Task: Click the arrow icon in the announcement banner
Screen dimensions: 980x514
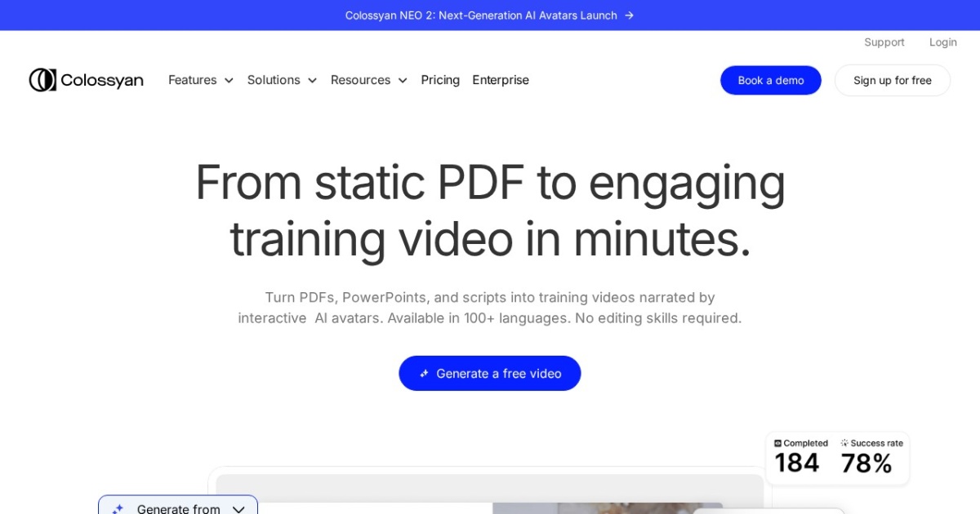Action: 629,16
